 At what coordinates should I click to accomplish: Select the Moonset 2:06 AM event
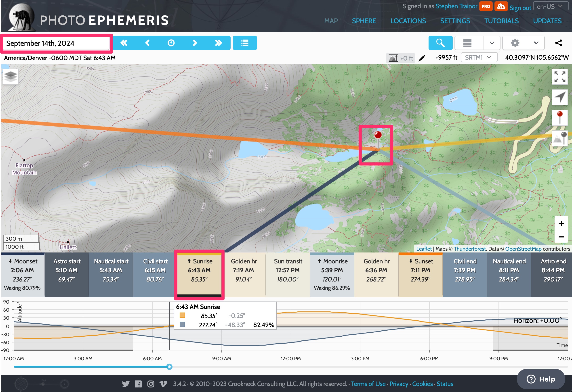[x=22, y=275]
